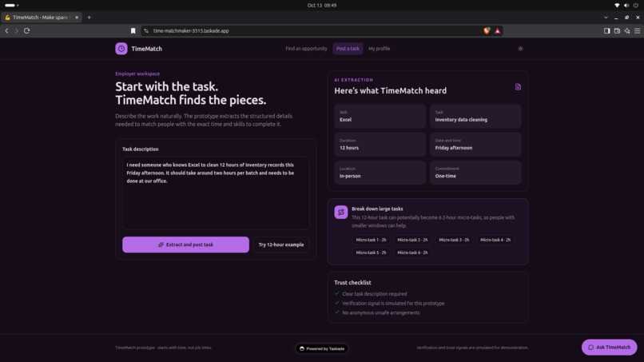
Task: Select the Micro-task 4 - 2h chip
Action: click(495, 240)
